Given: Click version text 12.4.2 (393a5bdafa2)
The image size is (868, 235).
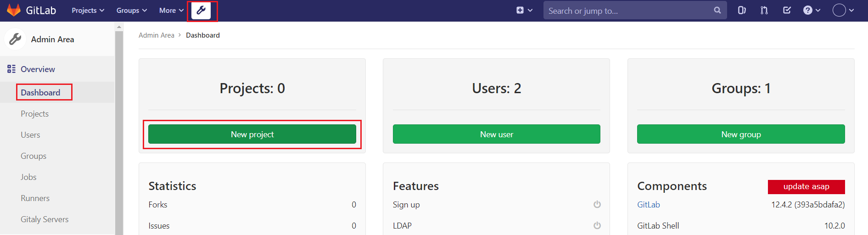Looking at the screenshot, I should [x=808, y=204].
